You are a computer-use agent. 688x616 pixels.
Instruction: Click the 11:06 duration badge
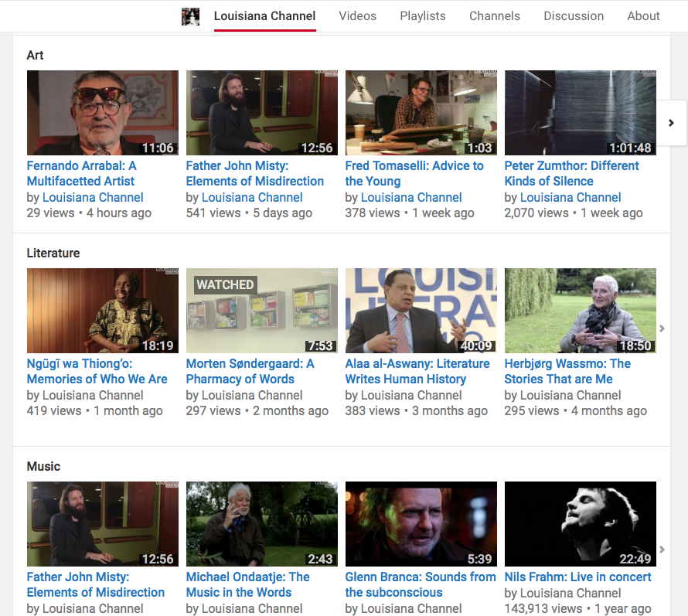tap(158, 148)
